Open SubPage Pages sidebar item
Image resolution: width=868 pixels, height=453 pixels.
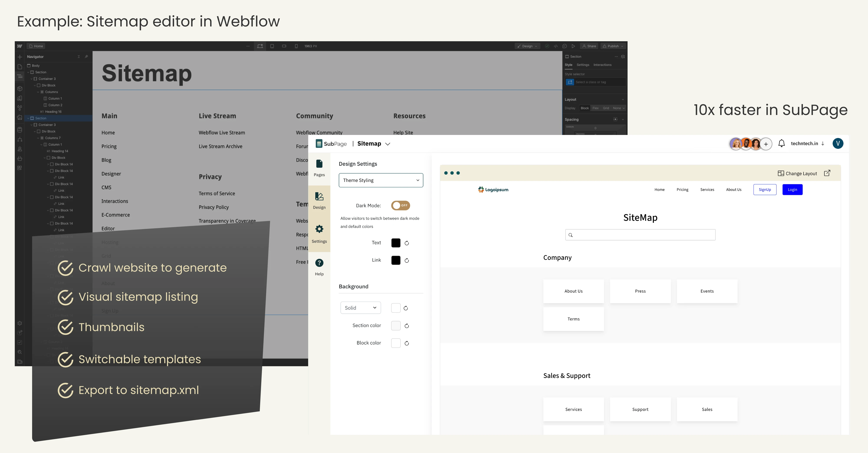click(319, 168)
